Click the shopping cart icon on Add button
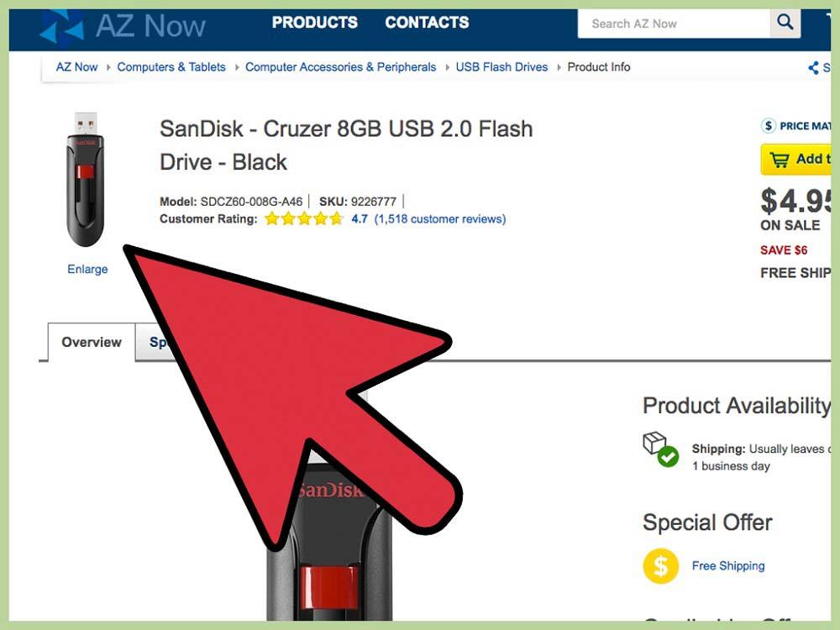The height and width of the screenshot is (630, 840). point(780,160)
